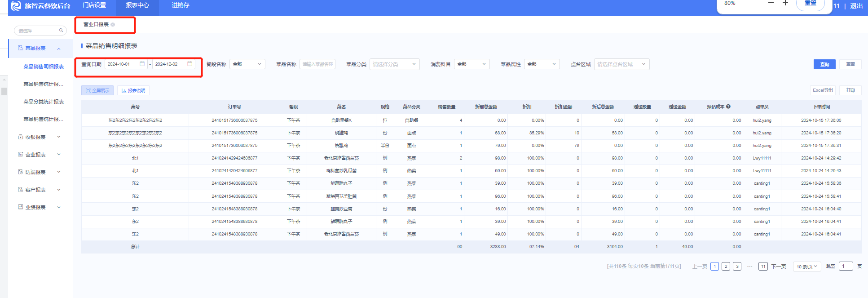
Task: Click the left vertical scrollbar thumb
Action: [x=4, y=92]
